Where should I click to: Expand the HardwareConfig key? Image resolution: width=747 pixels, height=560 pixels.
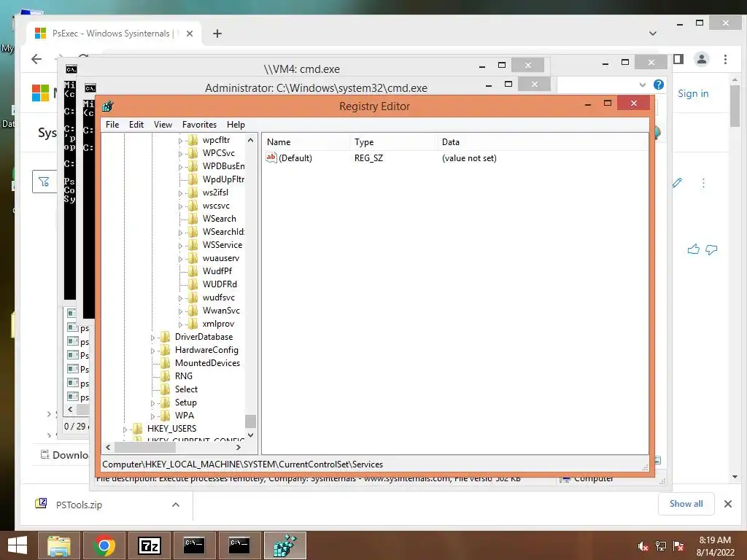click(153, 351)
